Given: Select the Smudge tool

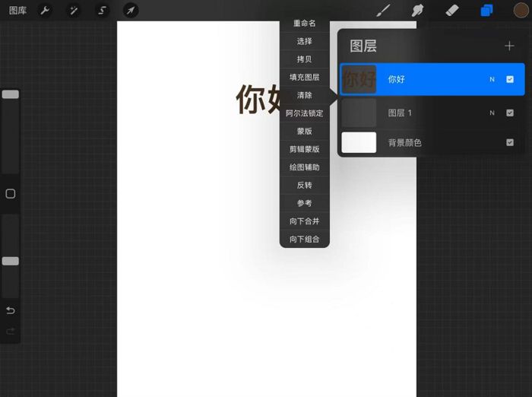Looking at the screenshot, I should (x=418, y=11).
